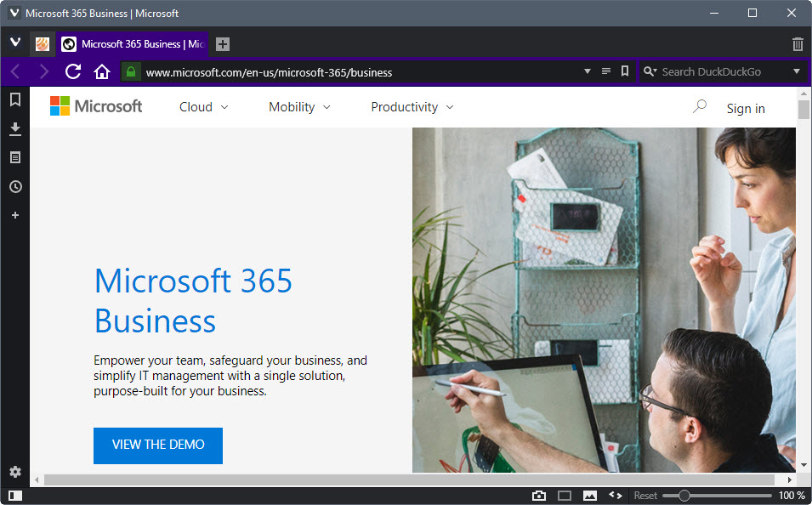Open Vivaldi settings gear
812x505 pixels.
(x=15, y=471)
